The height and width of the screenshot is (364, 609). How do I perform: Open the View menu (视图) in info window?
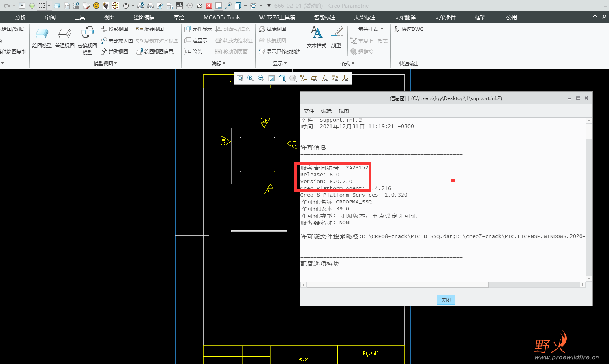click(344, 111)
